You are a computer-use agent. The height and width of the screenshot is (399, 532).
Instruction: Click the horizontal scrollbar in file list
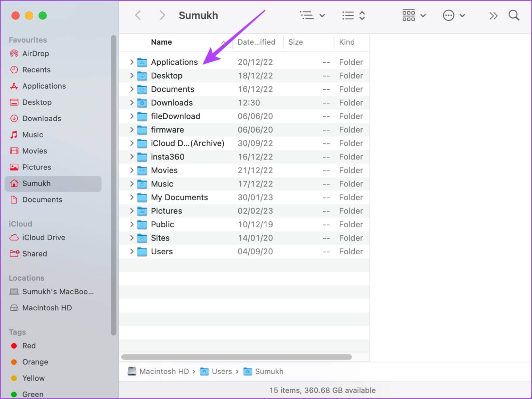coord(236,357)
